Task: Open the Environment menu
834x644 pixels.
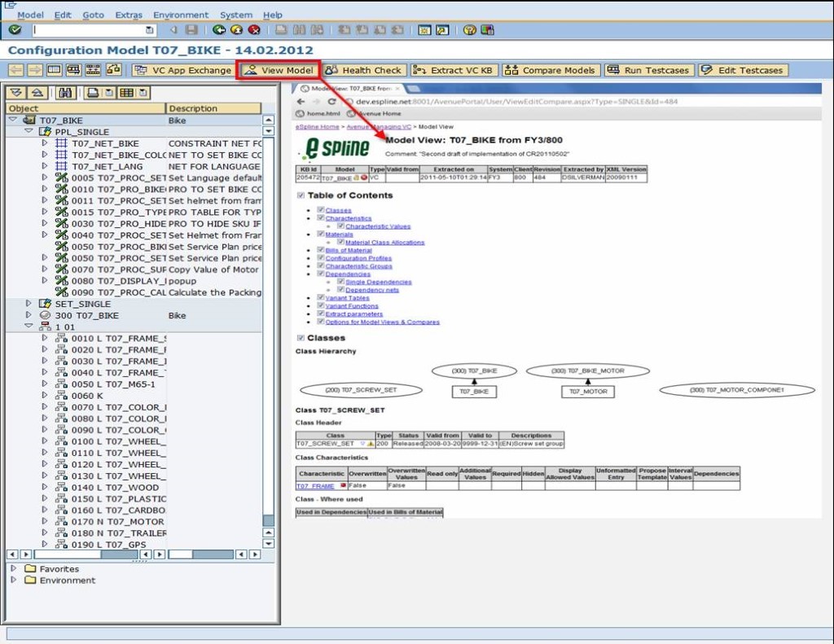Action: tap(181, 15)
